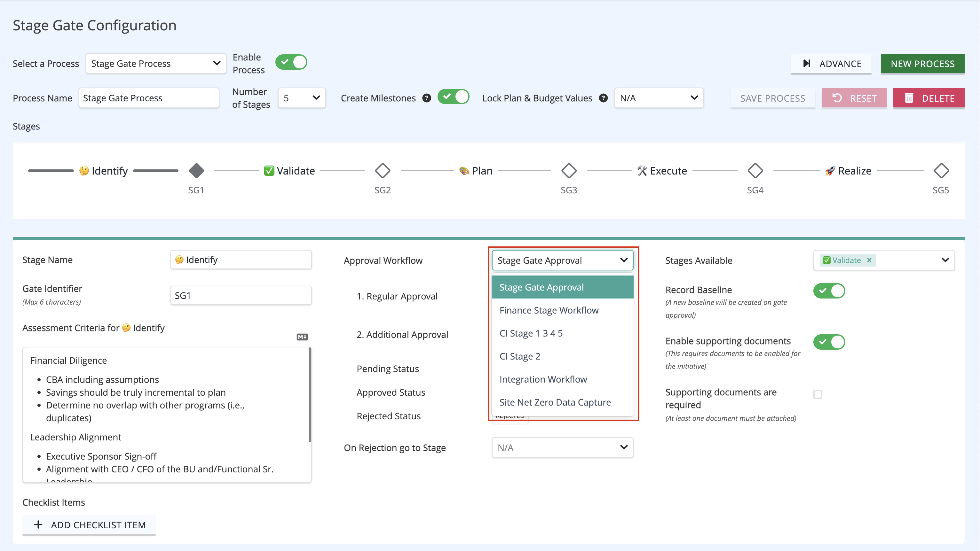The height and width of the screenshot is (551, 980).
Task: Click the Realize stage rocket icon
Action: pyautogui.click(x=830, y=171)
